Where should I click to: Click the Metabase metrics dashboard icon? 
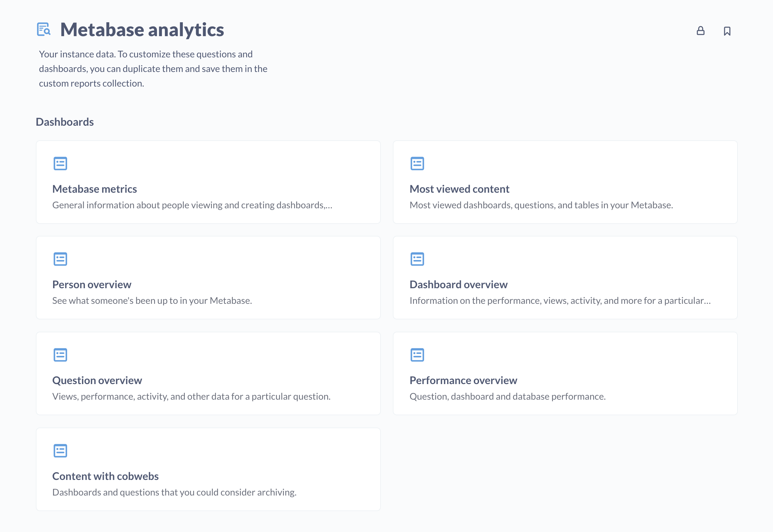(x=60, y=163)
